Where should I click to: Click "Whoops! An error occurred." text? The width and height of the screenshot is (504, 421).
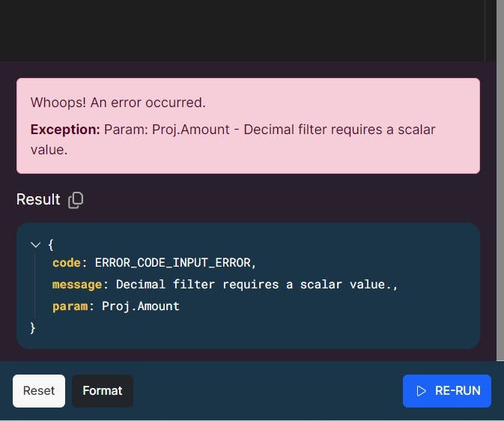click(x=118, y=102)
